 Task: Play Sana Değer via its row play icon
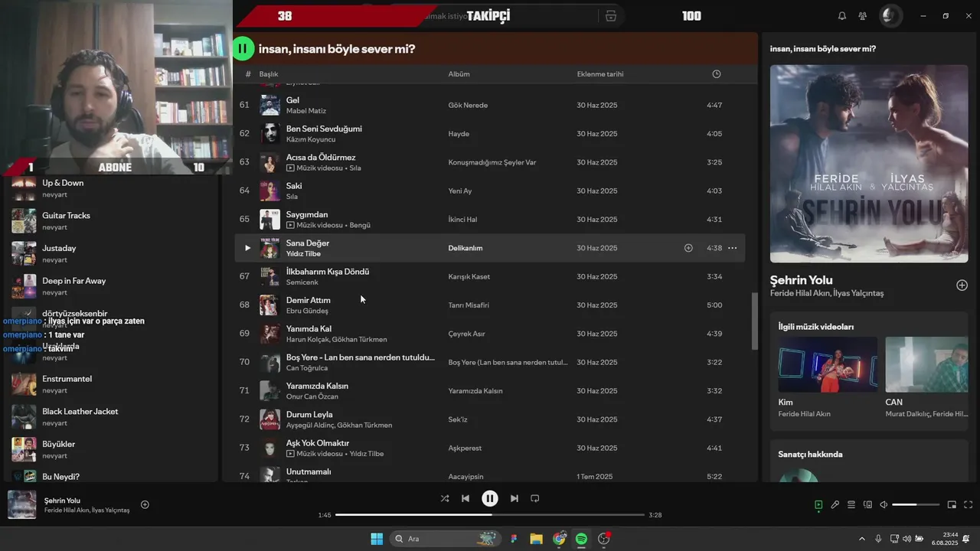pos(247,248)
